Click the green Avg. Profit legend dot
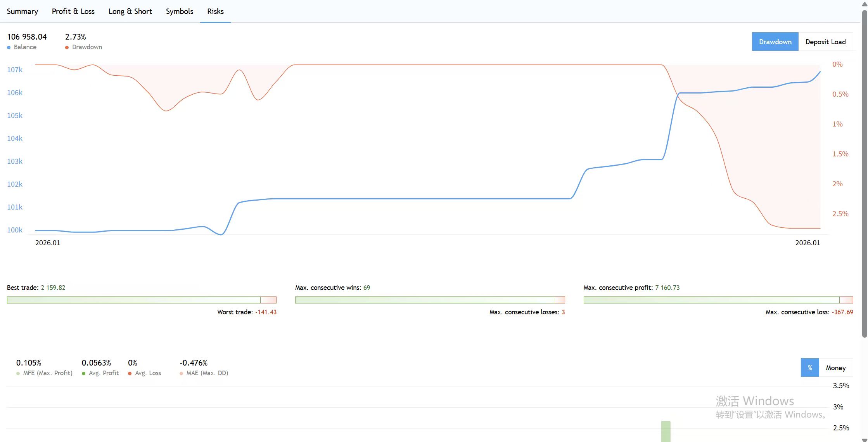868x442 pixels. pyautogui.click(x=84, y=373)
